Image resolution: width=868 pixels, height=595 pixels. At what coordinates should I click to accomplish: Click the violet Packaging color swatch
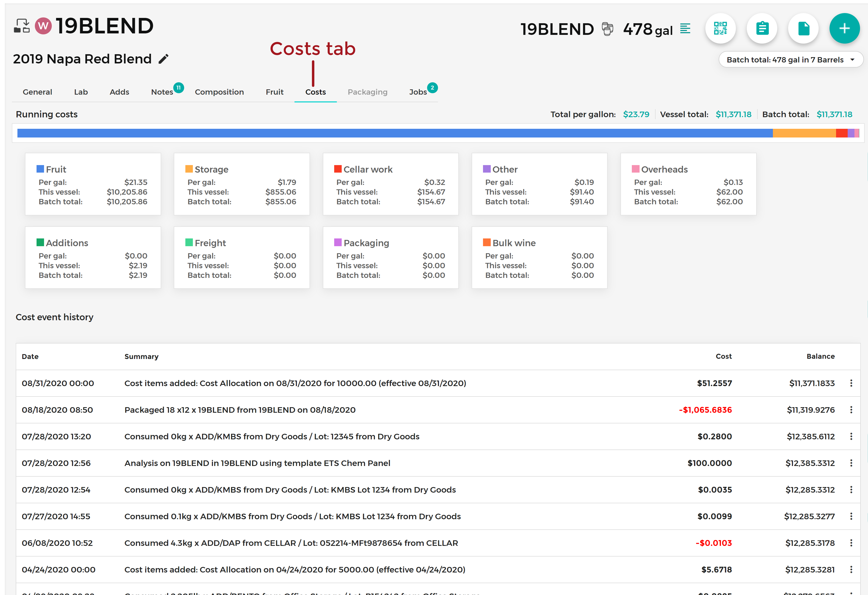coord(338,242)
